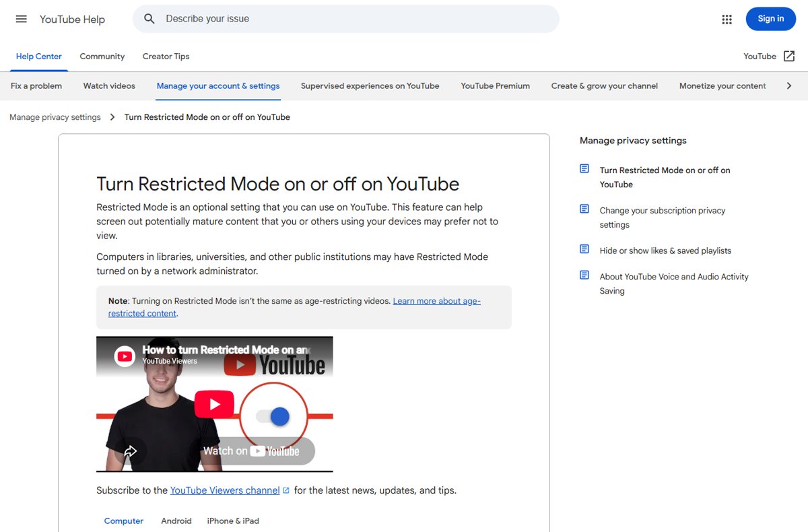Click the YouTube external link icon
Screen dimensions: 808x532
coord(789,57)
